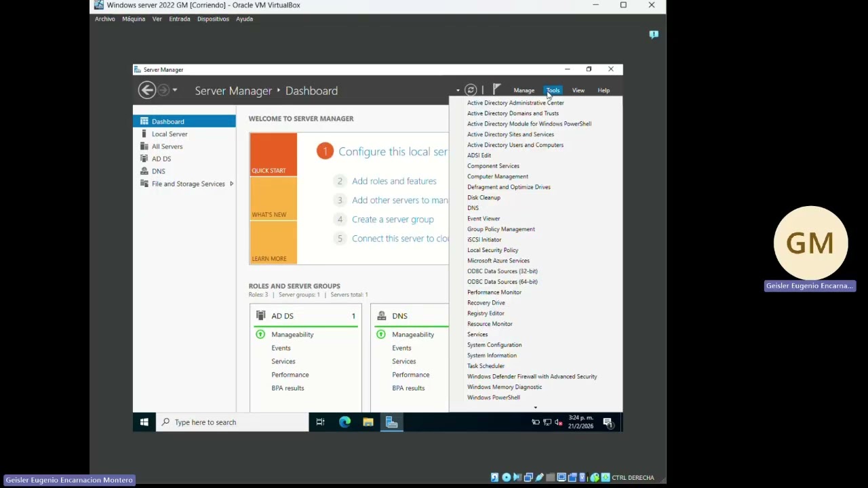Select the WHAT'S NEW tile
868x488 pixels.
pos(273,199)
